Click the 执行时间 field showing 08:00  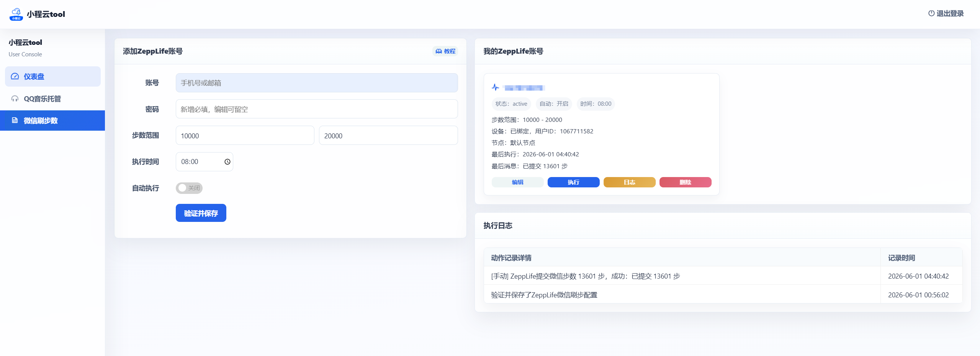click(x=205, y=162)
